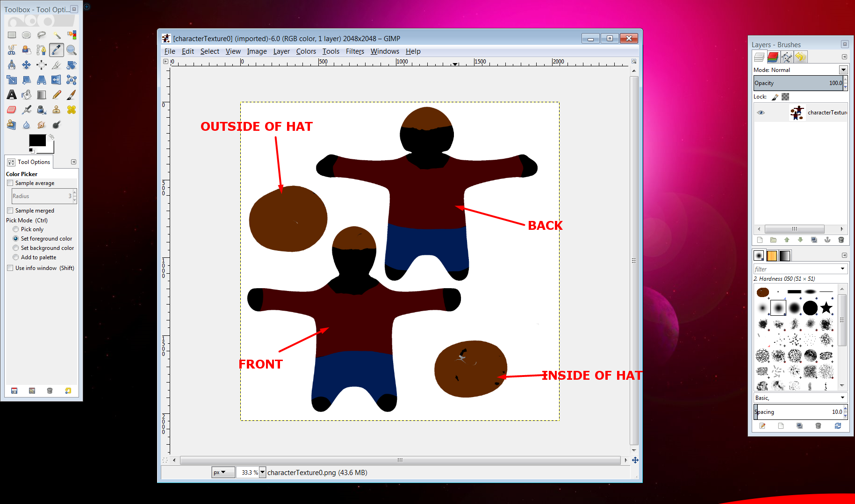
Task: Hide the characterTexture layer with eye icon
Action: (761, 113)
